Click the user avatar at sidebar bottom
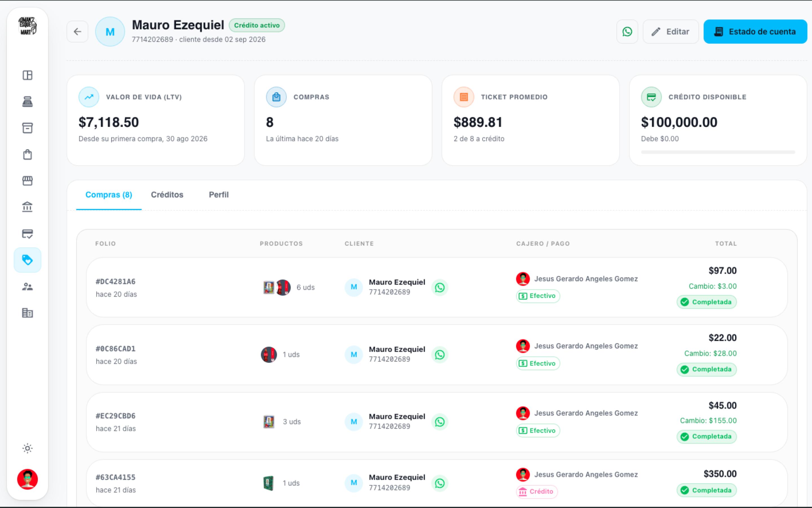812x508 pixels. (28, 479)
